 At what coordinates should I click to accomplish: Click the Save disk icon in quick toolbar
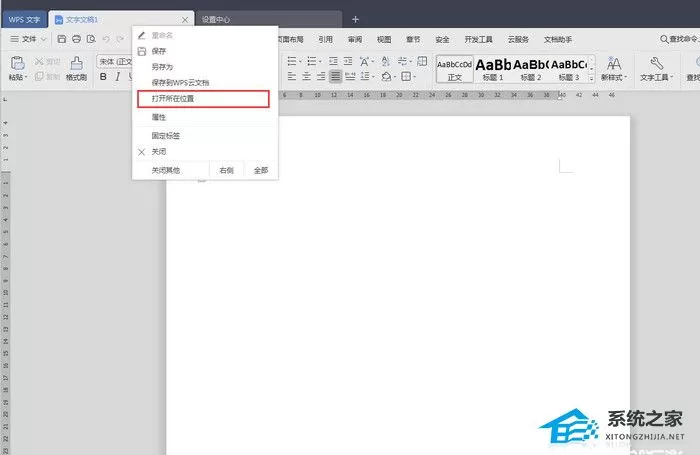point(62,39)
